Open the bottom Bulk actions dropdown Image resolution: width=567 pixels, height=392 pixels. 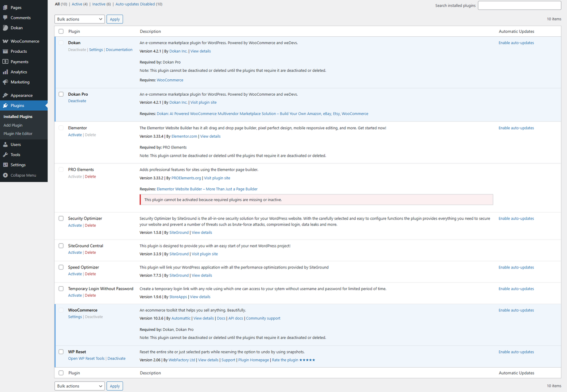tap(80, 386)
